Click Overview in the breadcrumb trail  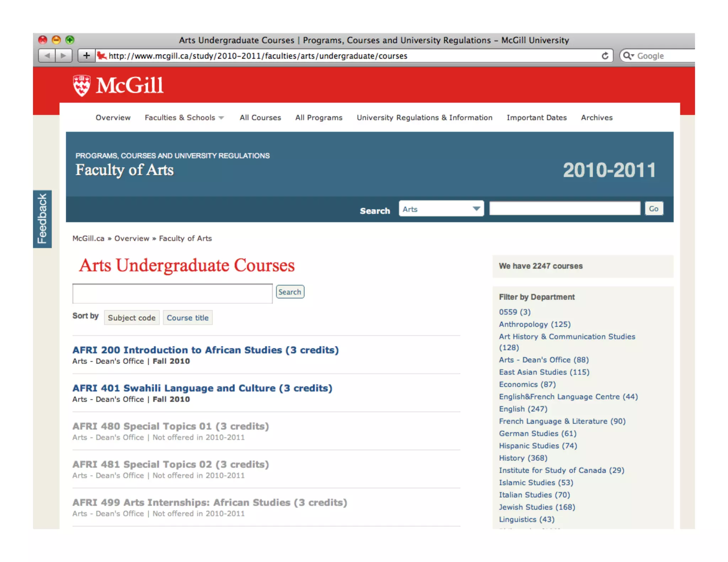pyautogui.click(x=132, y=238)
